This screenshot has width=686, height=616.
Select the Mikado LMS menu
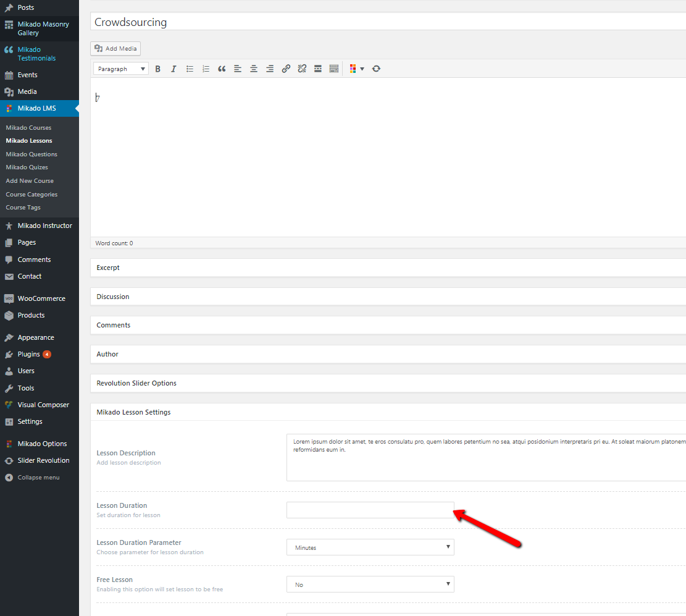[x=40, y=108]
